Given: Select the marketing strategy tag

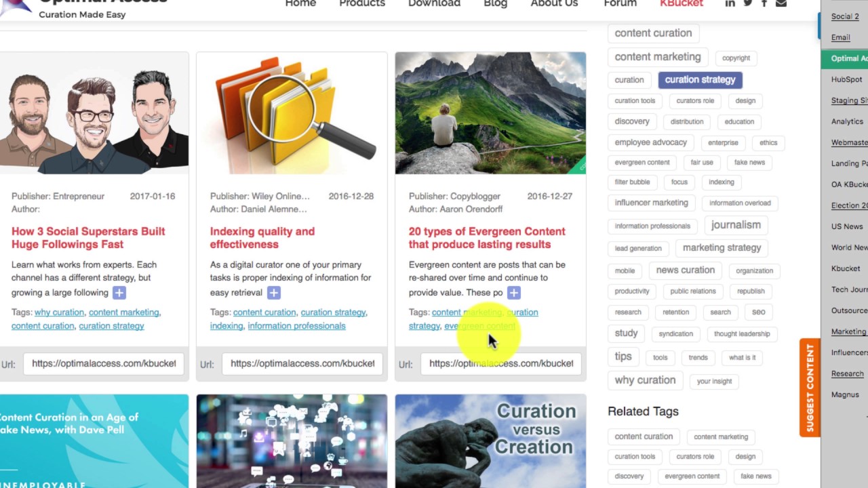Looking at the screenshot, I should (x=722, y=248).
